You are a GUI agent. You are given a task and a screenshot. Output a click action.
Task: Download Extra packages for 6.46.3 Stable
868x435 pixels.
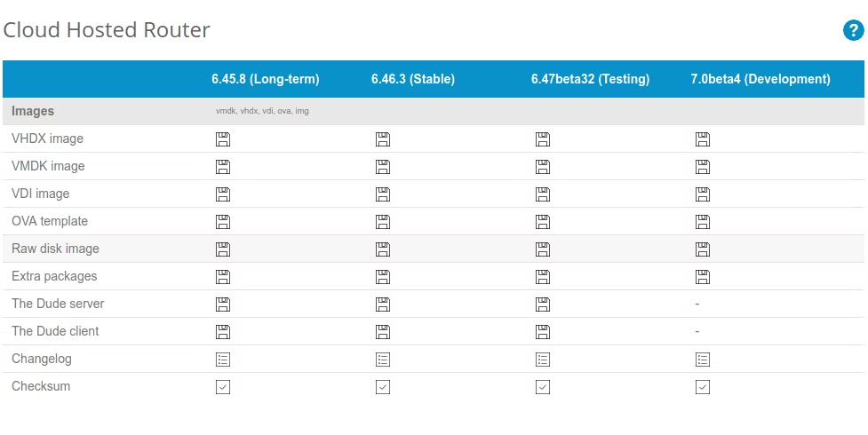[x=383, y=277]
